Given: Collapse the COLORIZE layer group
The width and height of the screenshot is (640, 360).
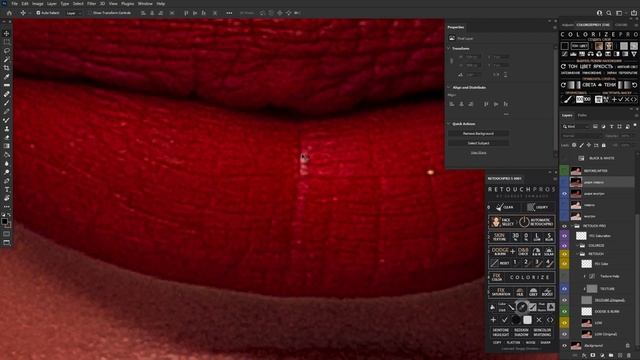Looking at the screenshot, I should [x=578, y=245].
